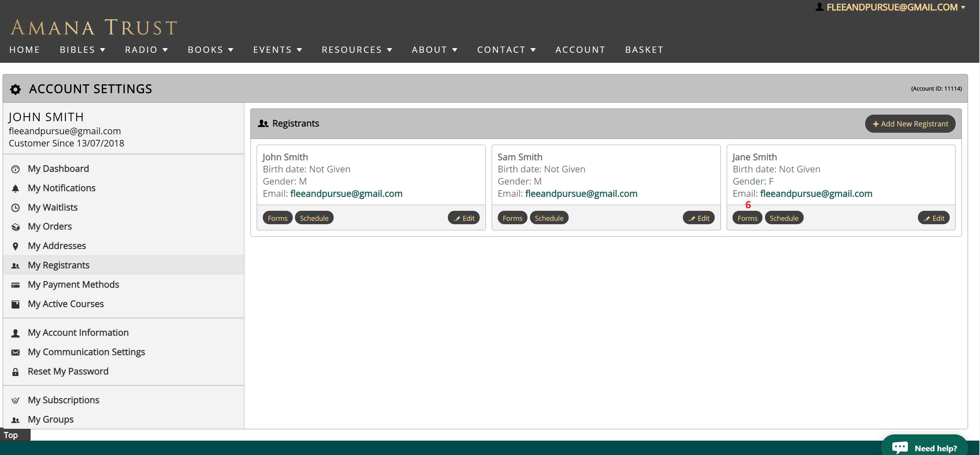Click the credit card icon beside My Payment Methods
The height and width of the screenshot is (455, 980).
(x=16, y=285)
